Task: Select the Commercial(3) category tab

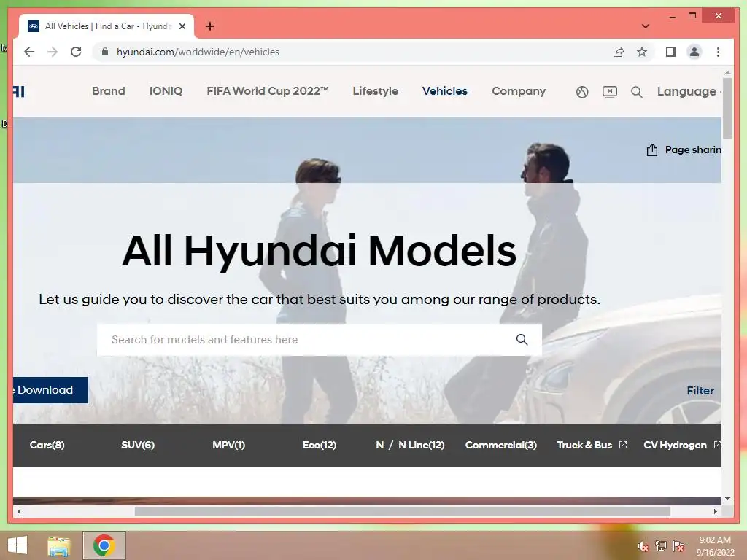Action: pos(500,445)
